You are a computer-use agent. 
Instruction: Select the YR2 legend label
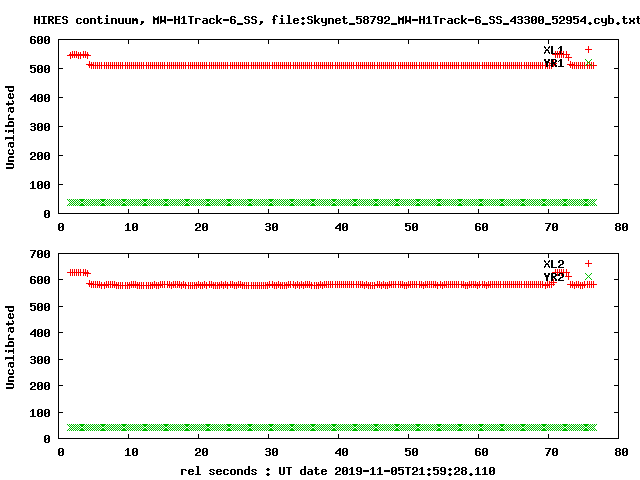tap(554, 277)
